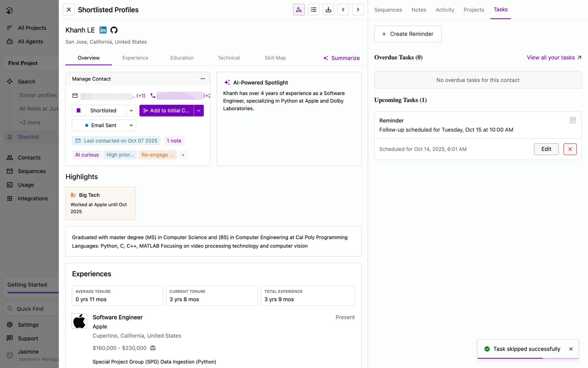The height and width of the screenshot is (368, 588).
Task: Click the phone icon in Manage Contact
Action: [153, 96]
